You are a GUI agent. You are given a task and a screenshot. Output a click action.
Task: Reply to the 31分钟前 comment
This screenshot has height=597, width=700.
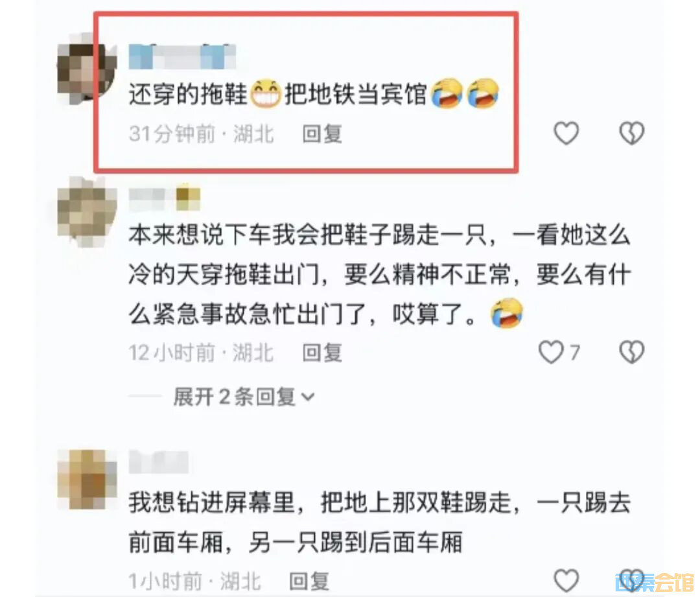click(x=322, y=134)
